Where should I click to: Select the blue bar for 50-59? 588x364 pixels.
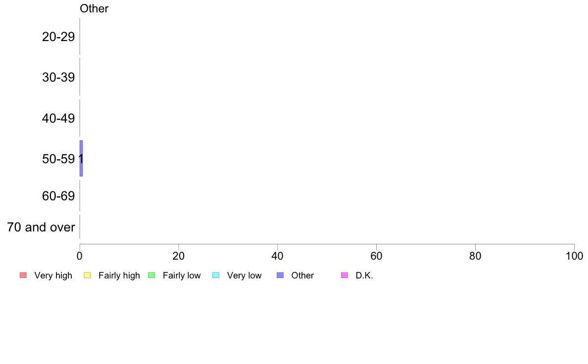[81, 159]
